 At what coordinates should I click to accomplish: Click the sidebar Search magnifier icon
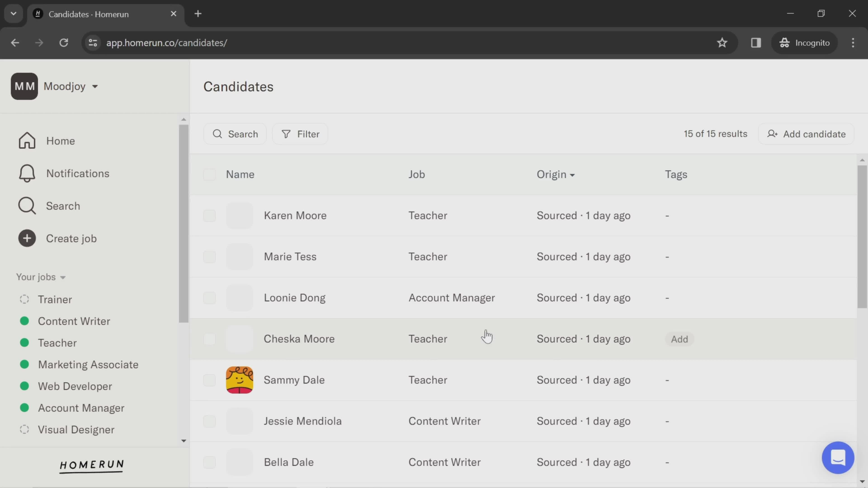pyautogui.click(x=27, y=206)
